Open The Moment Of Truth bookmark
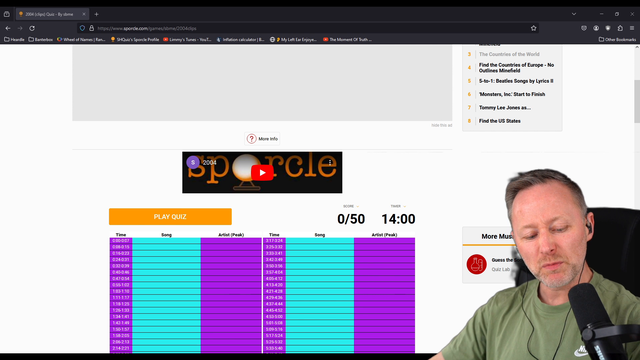 tap(347, 40)
